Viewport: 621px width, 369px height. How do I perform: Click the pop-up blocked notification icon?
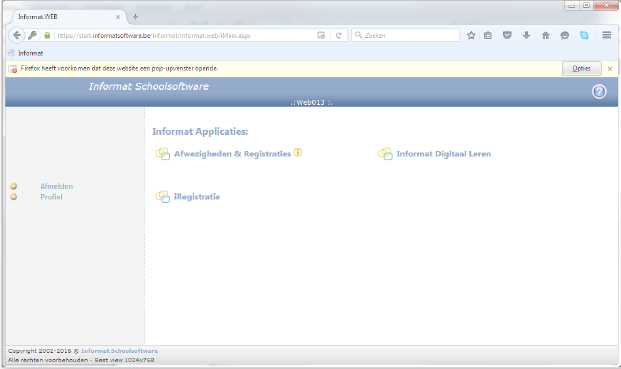(13, 68)
